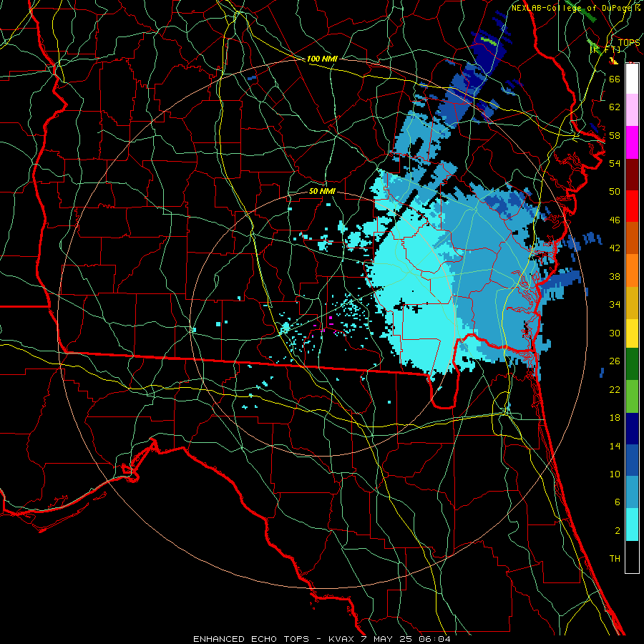Pick the bright yellow legend swatch
The height and width of the screenshot is (644, 644).
[632, 333]
